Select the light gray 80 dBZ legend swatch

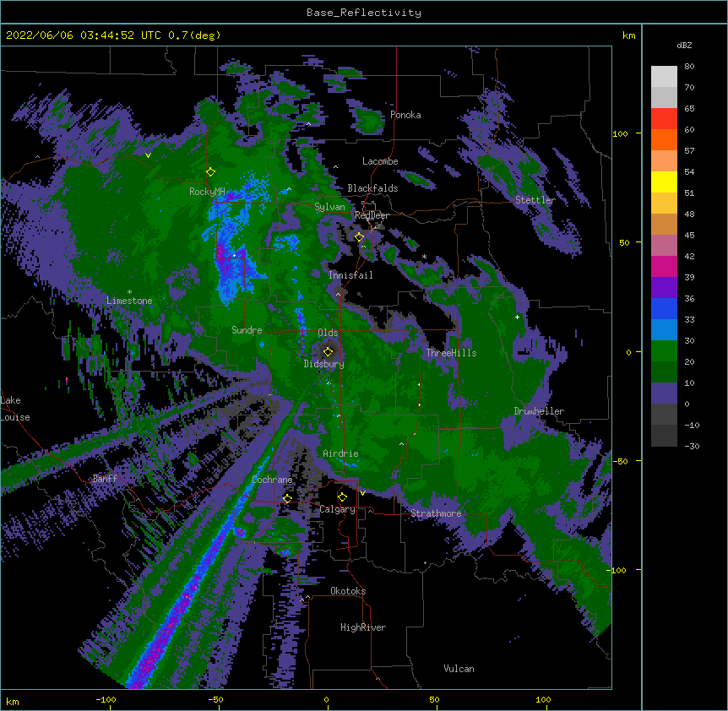(x=664, y=76)
